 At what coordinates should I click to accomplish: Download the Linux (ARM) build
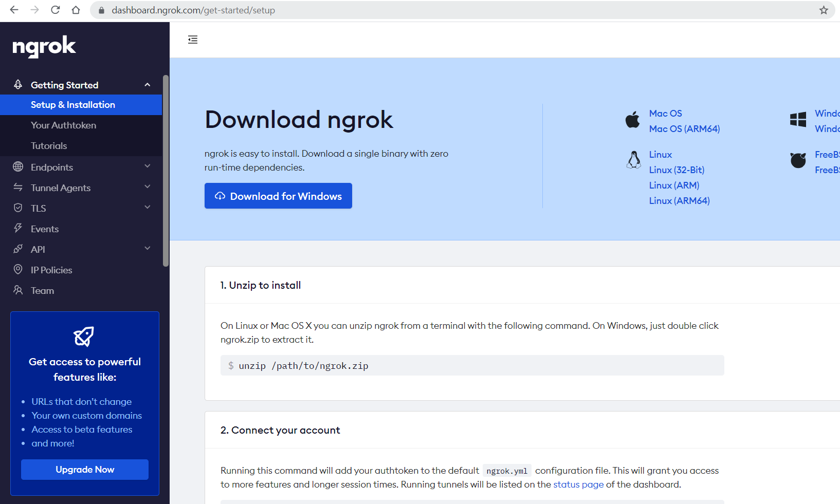pyautogui.click(x=674, y=185)
